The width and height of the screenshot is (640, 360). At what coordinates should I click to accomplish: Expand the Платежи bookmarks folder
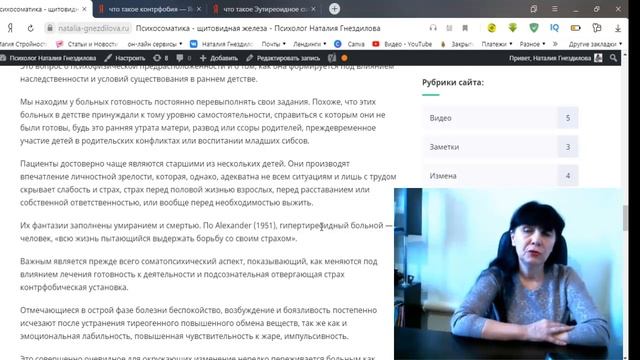tap(497, 44)
